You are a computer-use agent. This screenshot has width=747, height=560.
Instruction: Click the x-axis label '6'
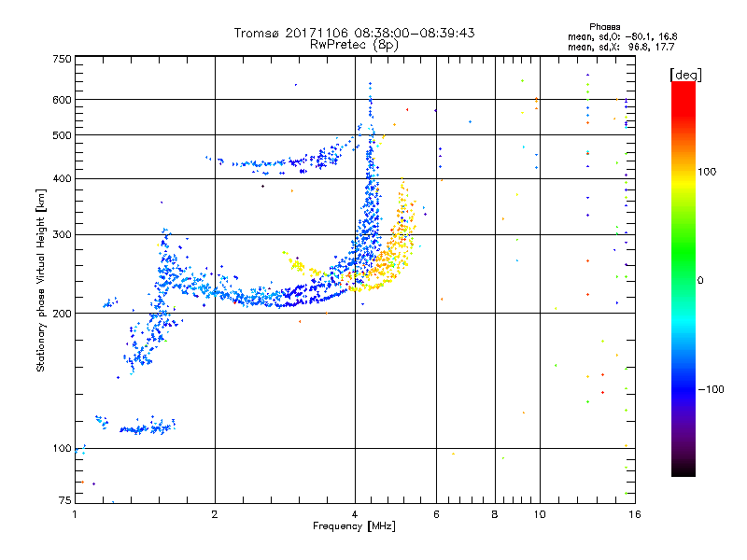436,514
